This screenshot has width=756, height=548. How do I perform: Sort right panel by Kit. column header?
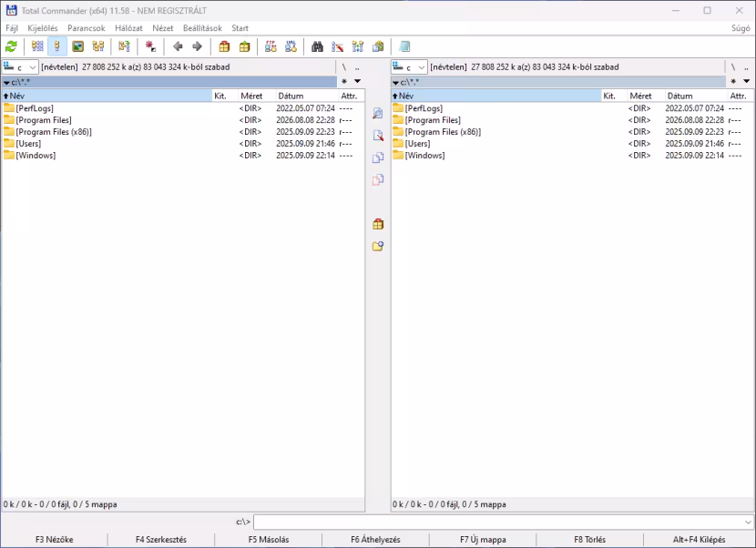pyautogui.click(x=614, y=96)
